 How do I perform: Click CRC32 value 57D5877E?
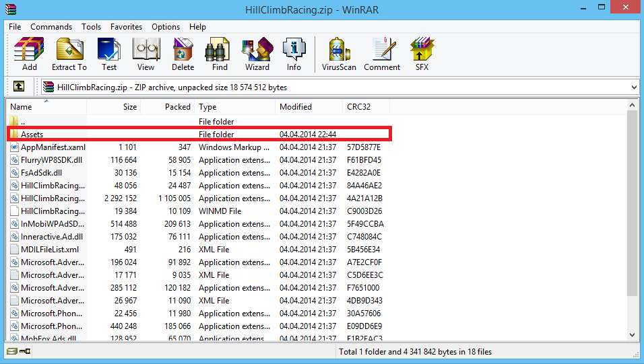click(364, 147)
